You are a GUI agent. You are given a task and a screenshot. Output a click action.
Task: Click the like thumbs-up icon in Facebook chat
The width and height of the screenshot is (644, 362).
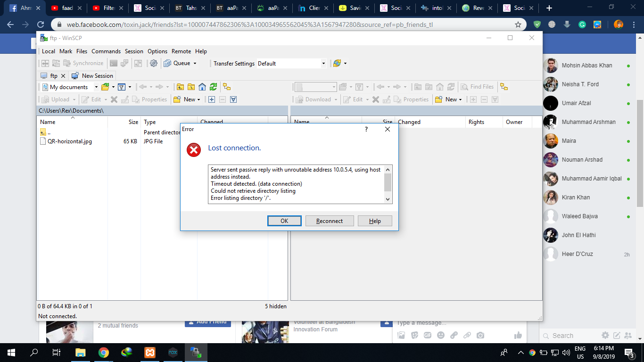tap(518, 335)
